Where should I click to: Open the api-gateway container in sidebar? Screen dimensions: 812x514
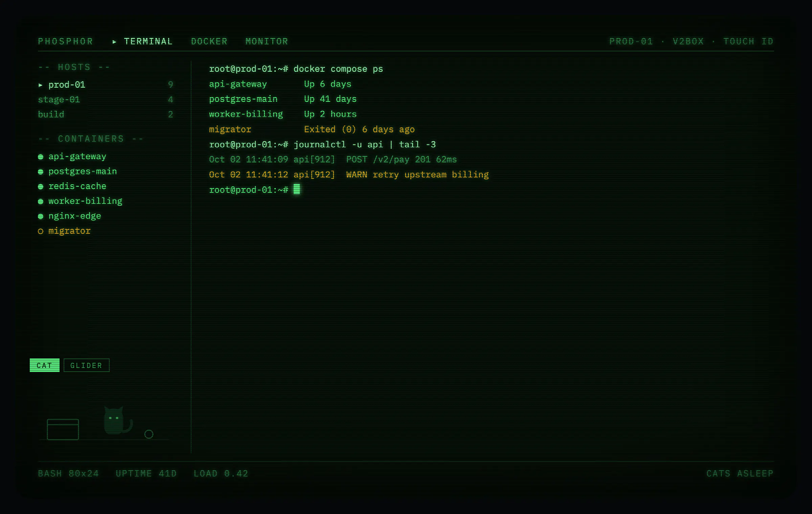tap(77, 156)
